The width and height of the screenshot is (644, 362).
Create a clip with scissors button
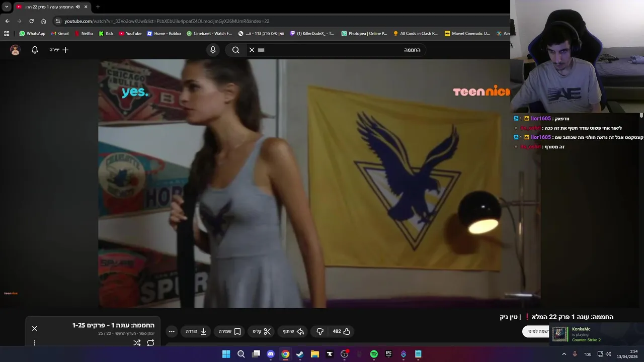pyautogui.click(x=262, y=331)
